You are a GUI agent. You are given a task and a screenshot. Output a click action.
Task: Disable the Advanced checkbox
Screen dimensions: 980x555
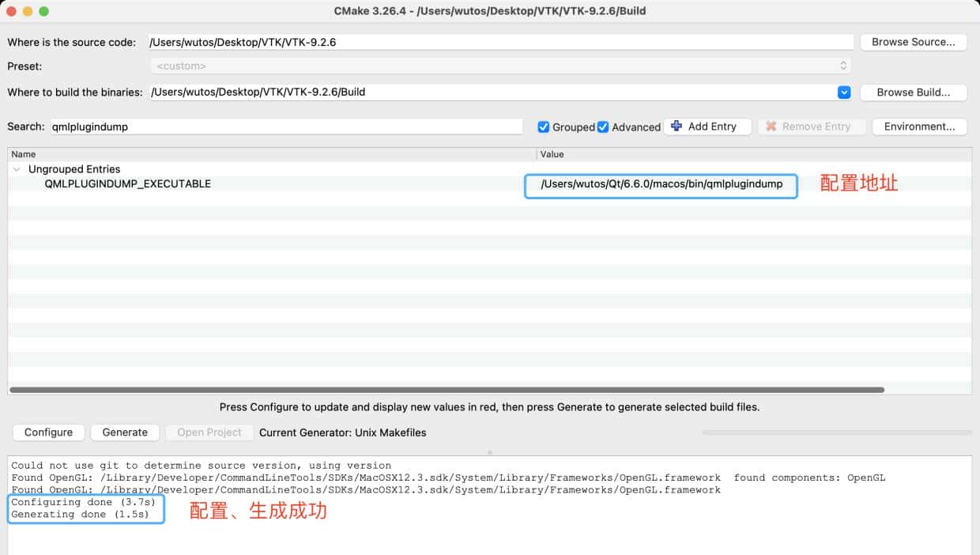[603, 126]
